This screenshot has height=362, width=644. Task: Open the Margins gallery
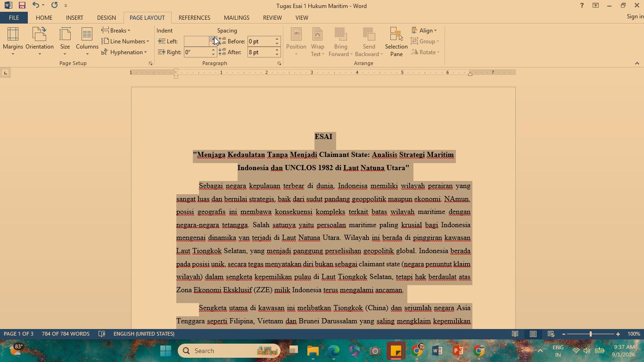point(13,41)
